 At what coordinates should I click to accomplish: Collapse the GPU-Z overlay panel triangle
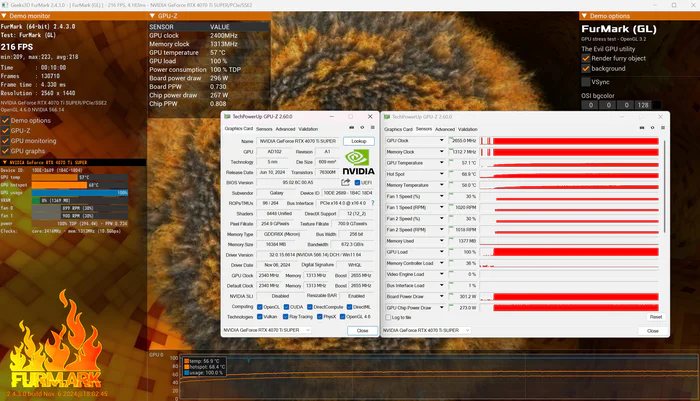coord(152,16)
